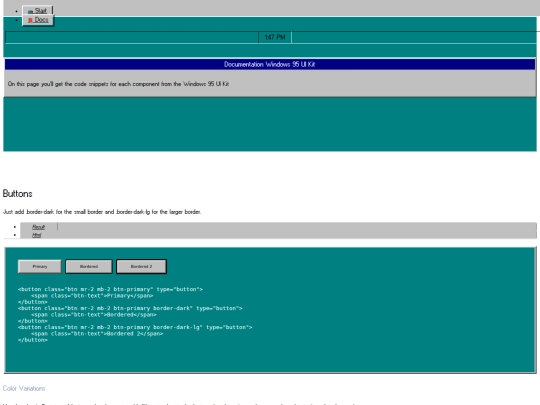Click the 1:47 PM clock
Image resolution: width=540 pixels, height=405 pixels.
tap(275, 37)
